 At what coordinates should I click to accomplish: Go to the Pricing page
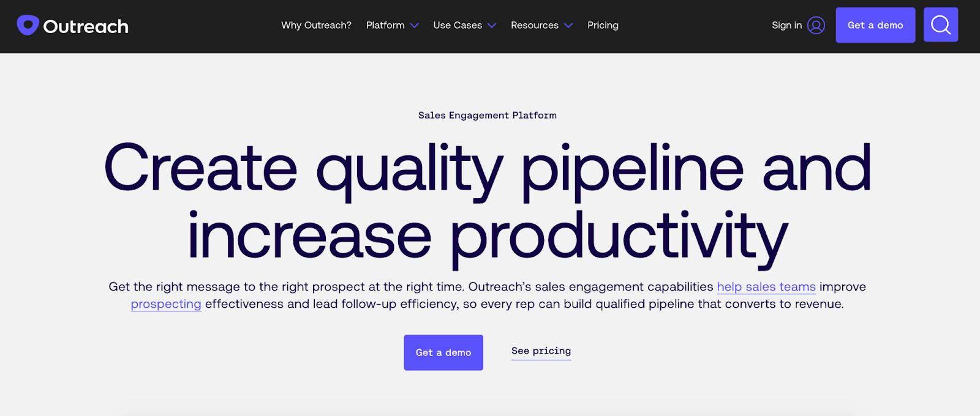click(x=603, y=25)
